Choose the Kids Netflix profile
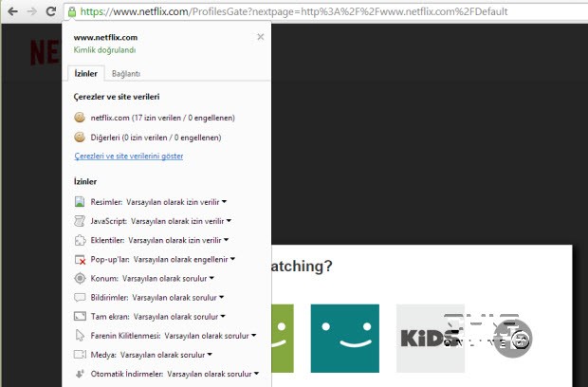Viewport: 588px width, 387px height. coord(430,338)
